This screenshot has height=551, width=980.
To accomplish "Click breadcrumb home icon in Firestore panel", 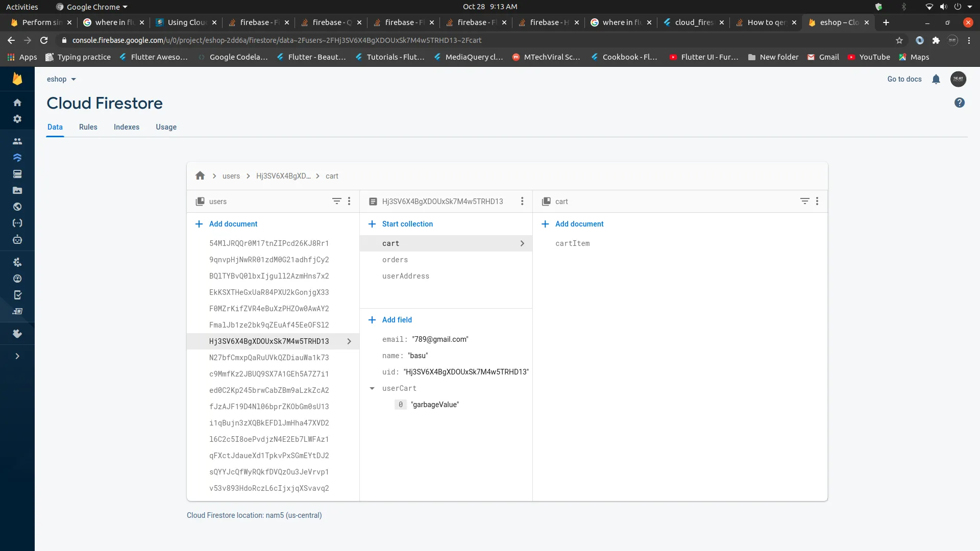I will 200,176.
